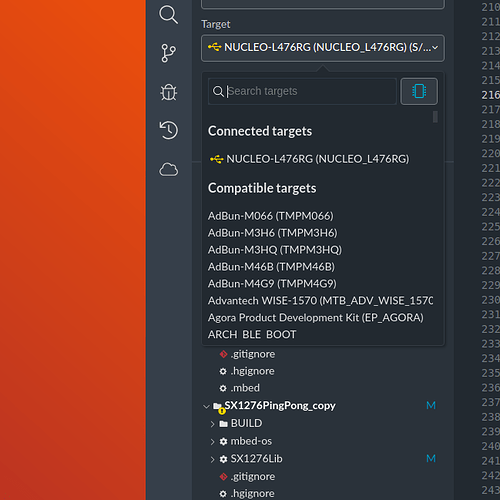Image resolution: width=500 pixels, height=500 pixels.
Task: Select the BUILD folder row
Action: click(x=246, y=423)
